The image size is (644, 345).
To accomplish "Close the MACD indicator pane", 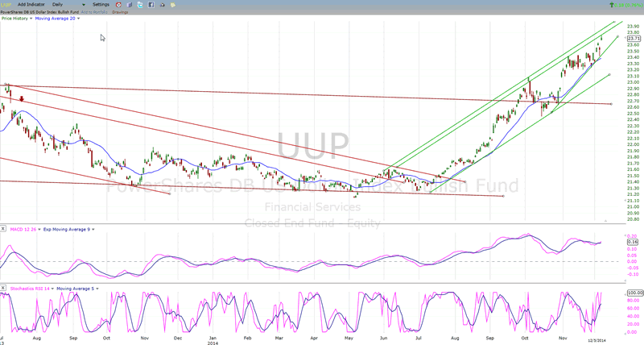I will coord(3,230).
